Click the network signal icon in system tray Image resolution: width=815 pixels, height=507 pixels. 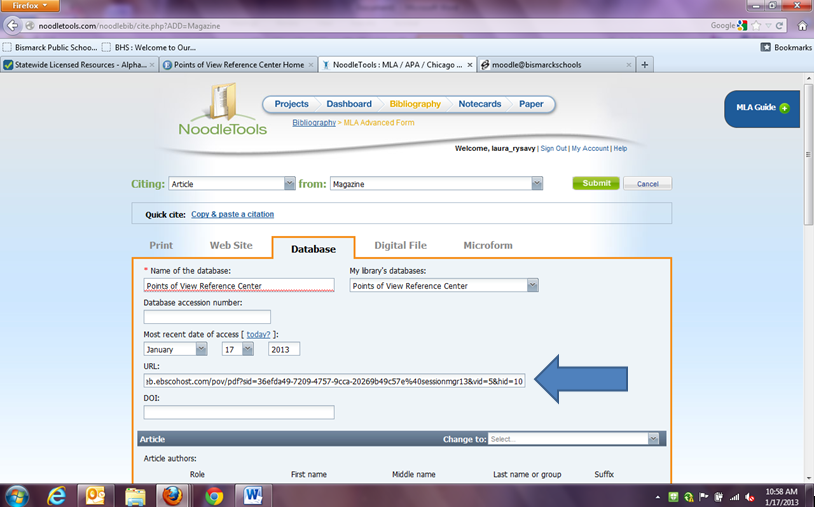coord(734,497)
